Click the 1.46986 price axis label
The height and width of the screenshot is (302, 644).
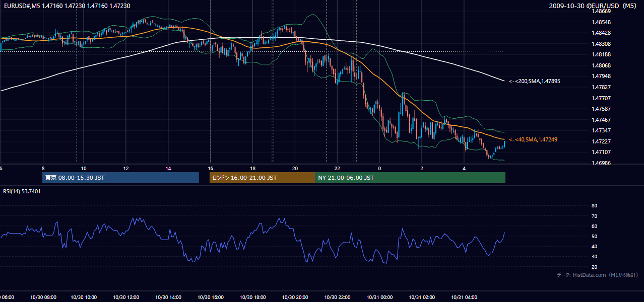[x=601, y=163]
